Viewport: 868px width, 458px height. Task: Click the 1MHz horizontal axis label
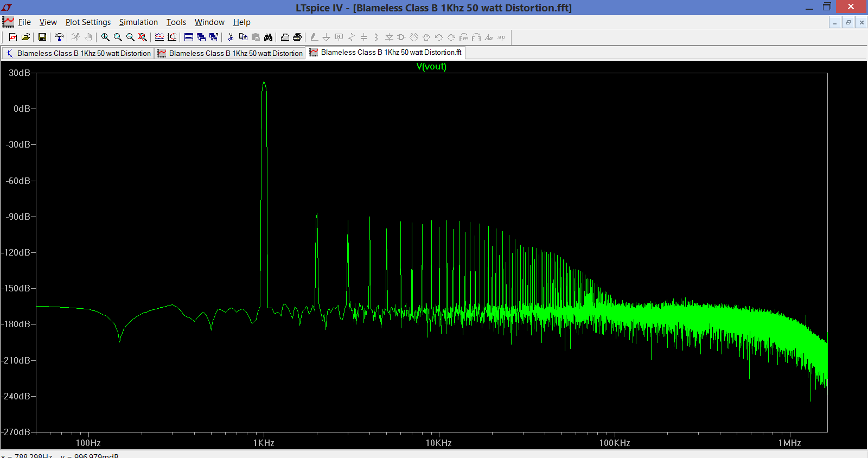click(789, 443)
